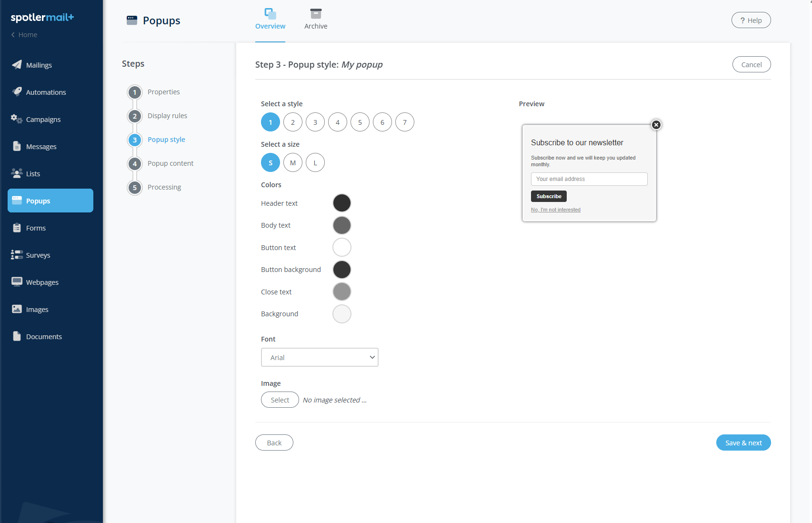Choose size L
Image resolution: width=812 pixels, height=523 pixels.
315,163
